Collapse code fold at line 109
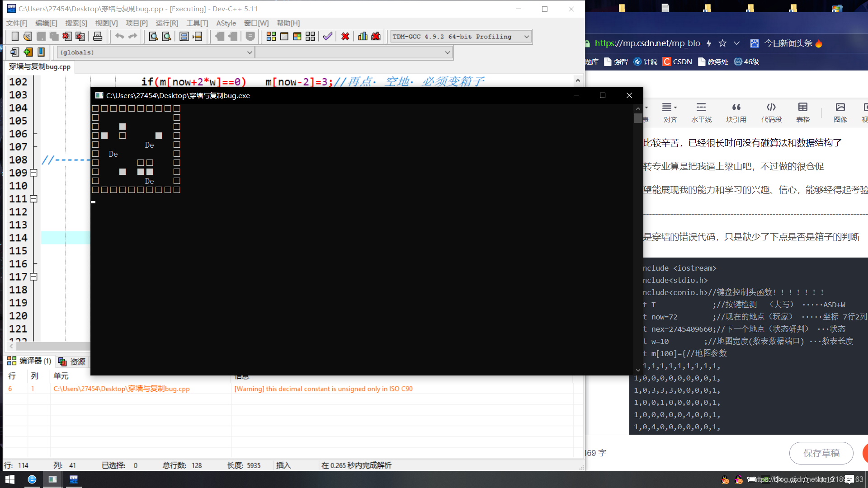Viewport: 868px width, 488px height. [x=33, y=173]
